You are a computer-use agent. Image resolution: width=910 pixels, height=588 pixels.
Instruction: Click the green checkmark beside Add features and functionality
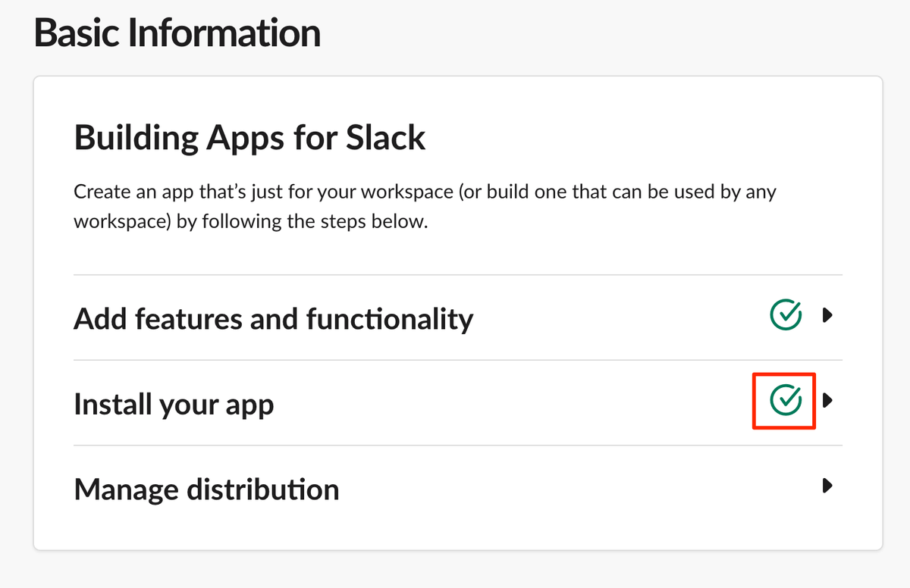(786, 314)
